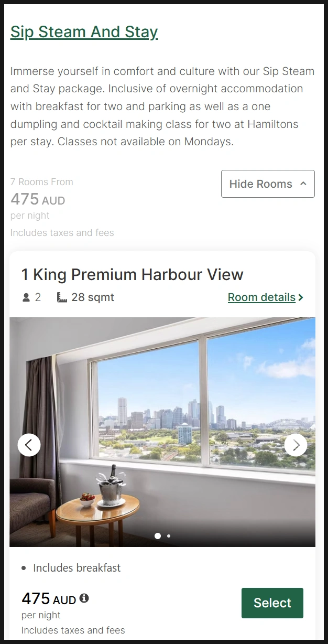Jump to the second carousel dot indicator
Screen dimensions: 328x644
(168, 536)
